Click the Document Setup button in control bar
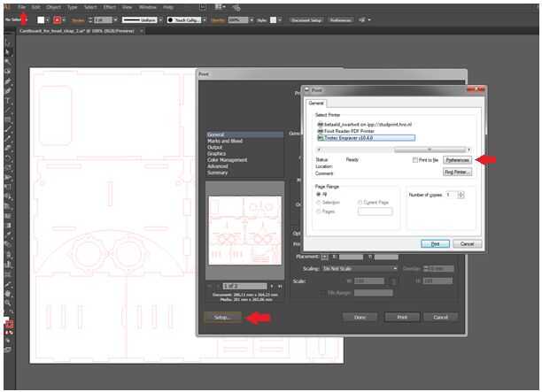Viewport: 542px width, 392px height. click(x=306, y=20)
